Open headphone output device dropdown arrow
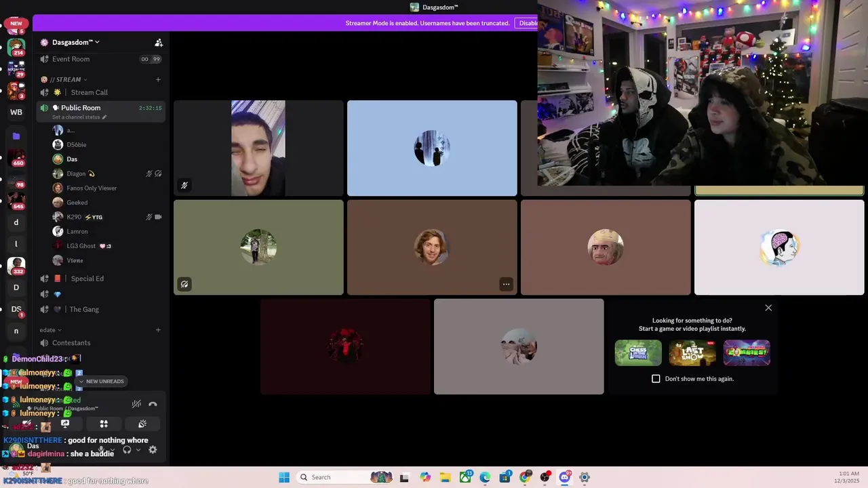Screen dimensions: 868x488 pos(138,450)
